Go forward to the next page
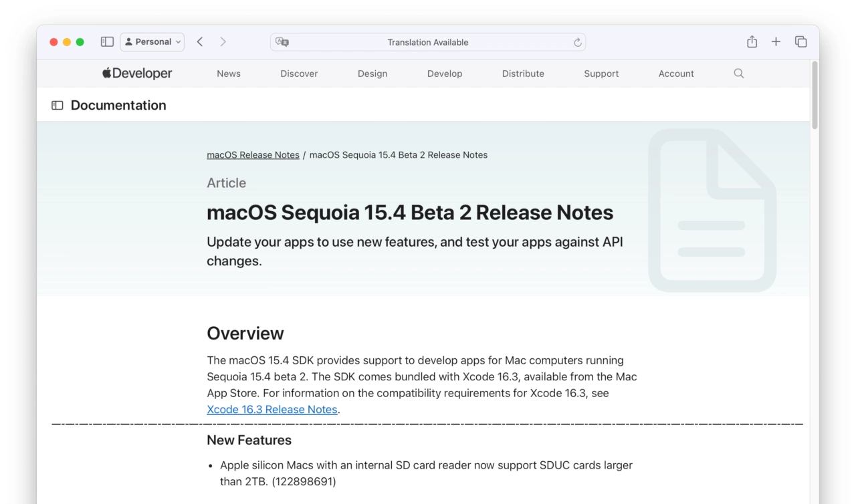Viewport: 856px width, 504px height. tap(223, 42)
